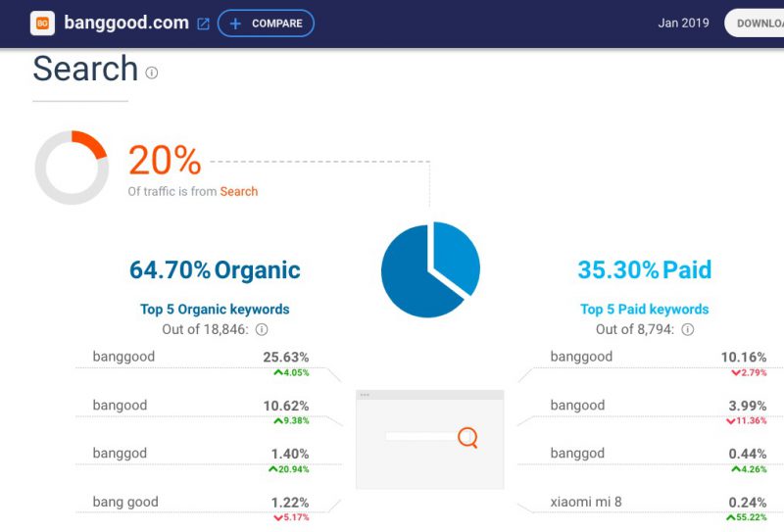Click the search input illustration field

[x=421, y=437]
